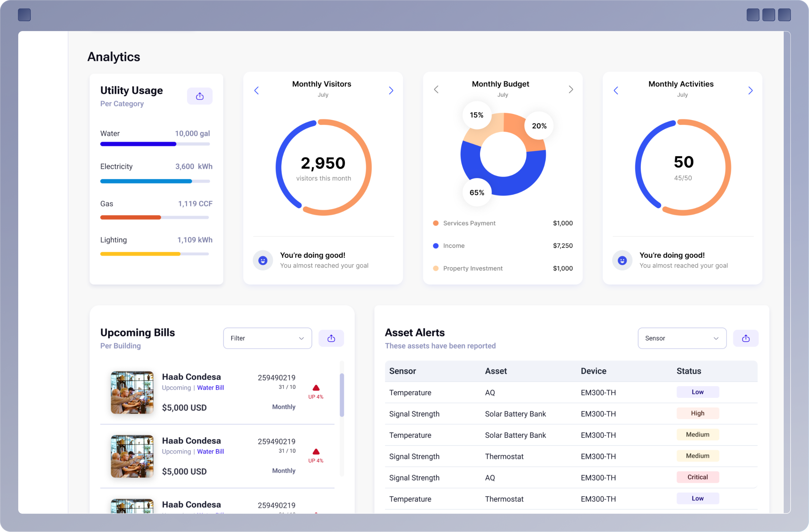Image resolution: width=809 pixels, height=532 pixels.
Task: Open the Sensor dropdown in Asset Alerts
Action: point(682,338)
